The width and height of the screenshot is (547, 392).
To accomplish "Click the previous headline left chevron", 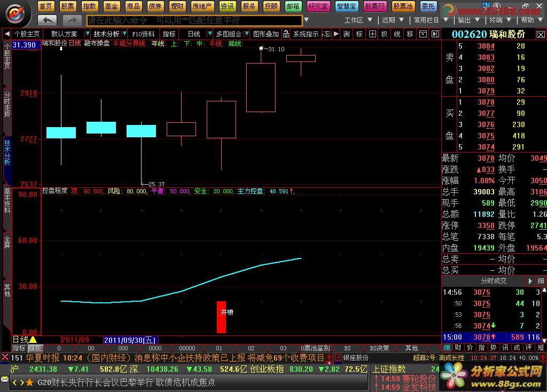I will 15,382.
